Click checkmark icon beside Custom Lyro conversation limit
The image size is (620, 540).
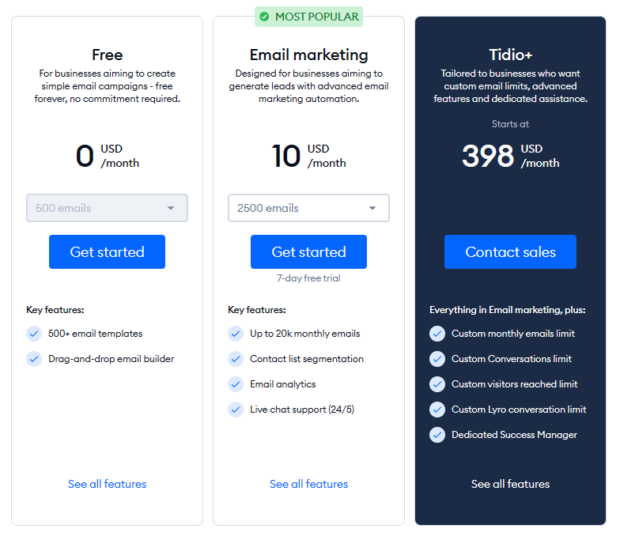click(x=437, y=409)
